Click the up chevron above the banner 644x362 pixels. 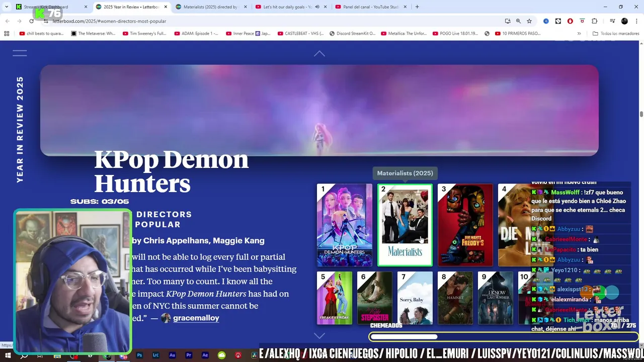click(319, 53)
